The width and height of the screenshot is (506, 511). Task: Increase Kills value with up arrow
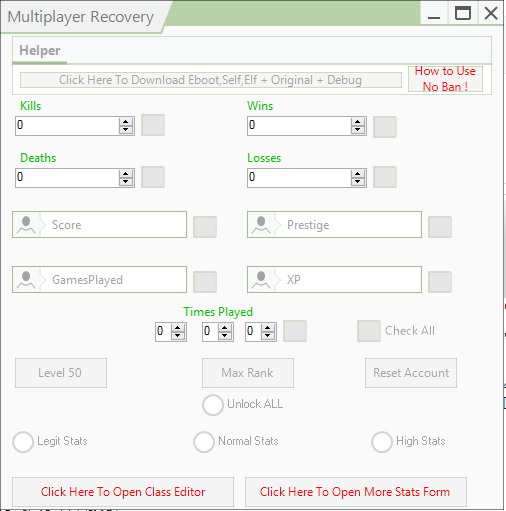point(126,122)
